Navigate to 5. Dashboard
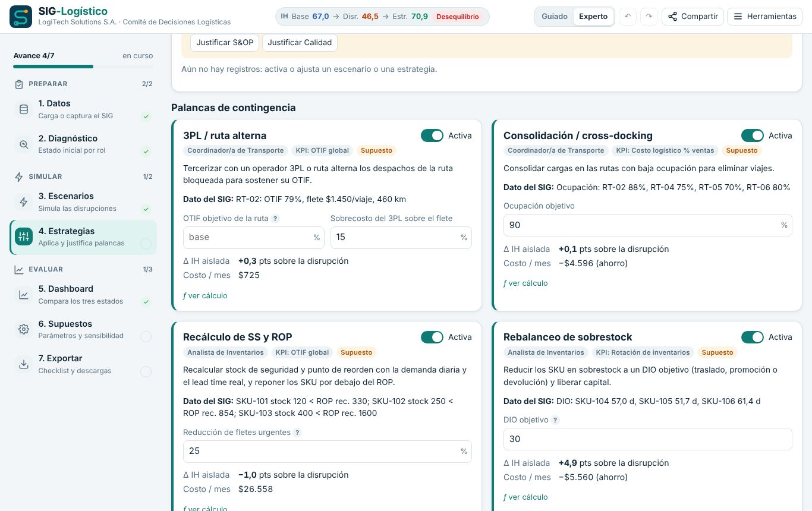The width and height of the screenshot is (812, 511). [x=83, y=295]
